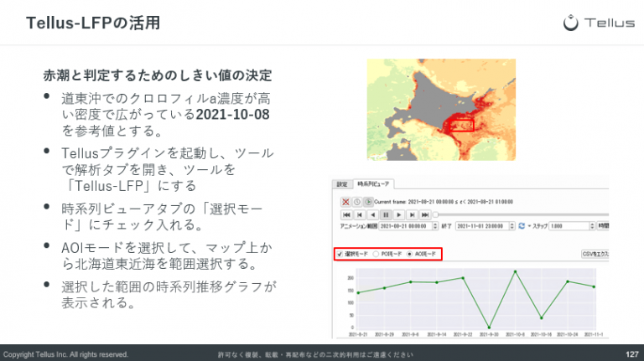Pause the animation
644x361 pixels.
click(x=386, y=214)
